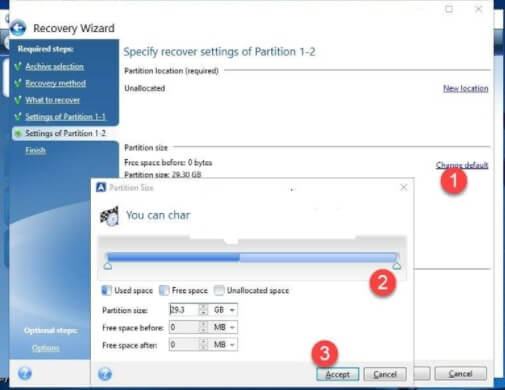Viewport: 505px width, 390px height.
Task: Close the Partition Size dialog
Action: [404, 187]
